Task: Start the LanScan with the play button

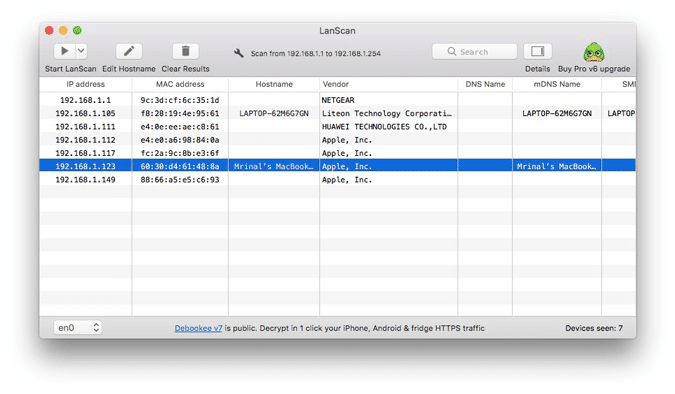Action: (x=65, y=51)
